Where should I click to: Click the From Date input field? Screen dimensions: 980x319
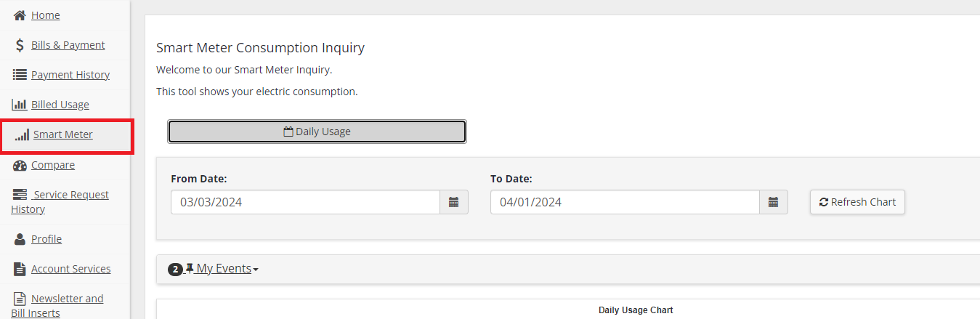pos(305,202)
